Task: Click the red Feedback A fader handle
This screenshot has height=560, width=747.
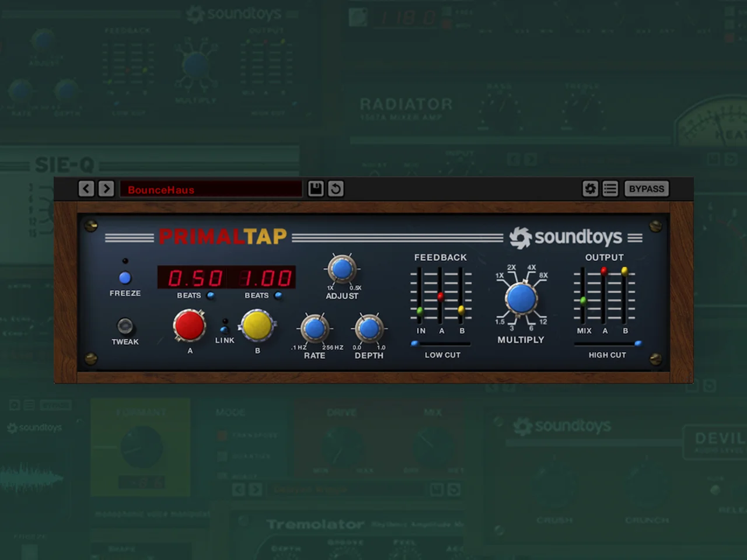Action: pyautogui.click(x=441, y=296)
